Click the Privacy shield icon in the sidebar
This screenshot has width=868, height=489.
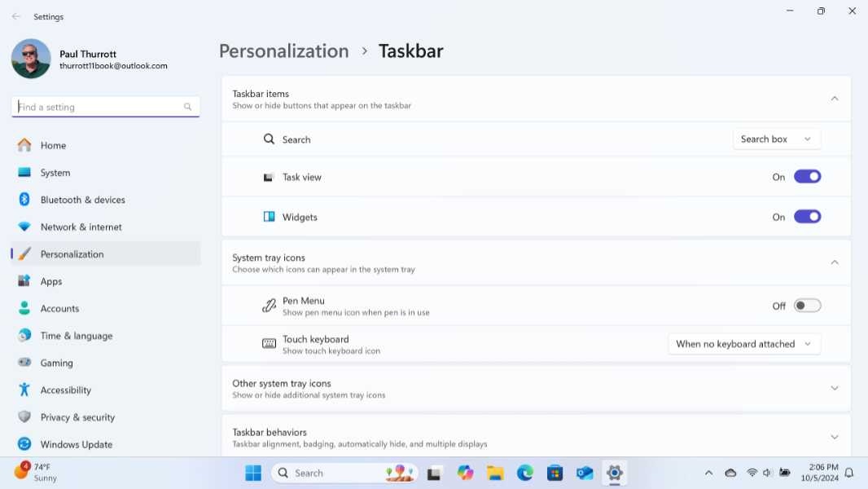pos(24,416)
